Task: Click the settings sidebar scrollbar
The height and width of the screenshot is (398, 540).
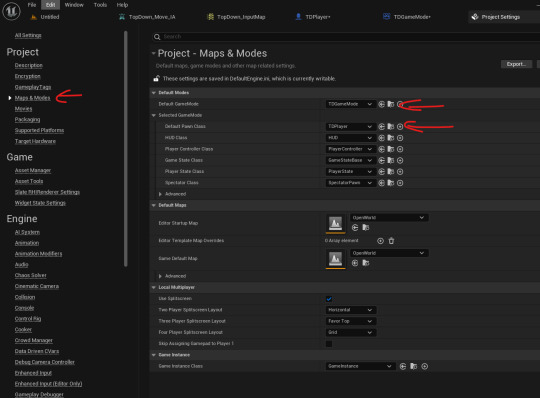Action: (x=126, y=149)
